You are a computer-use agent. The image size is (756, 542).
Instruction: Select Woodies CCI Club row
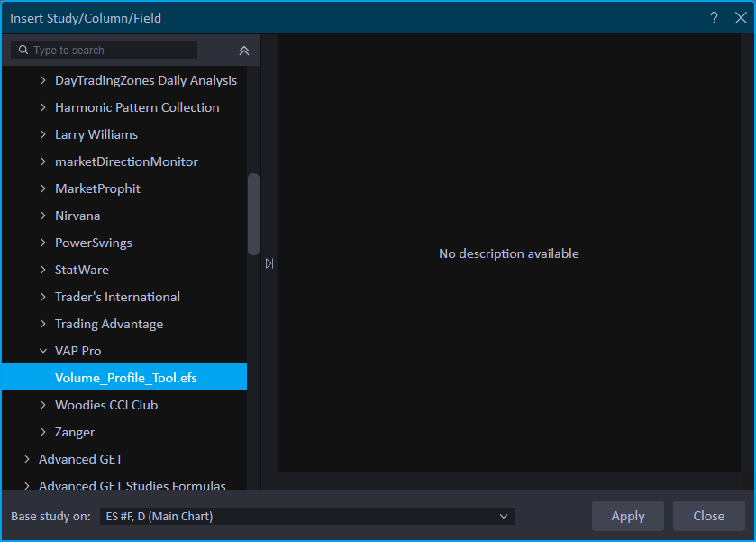(124, 405)
